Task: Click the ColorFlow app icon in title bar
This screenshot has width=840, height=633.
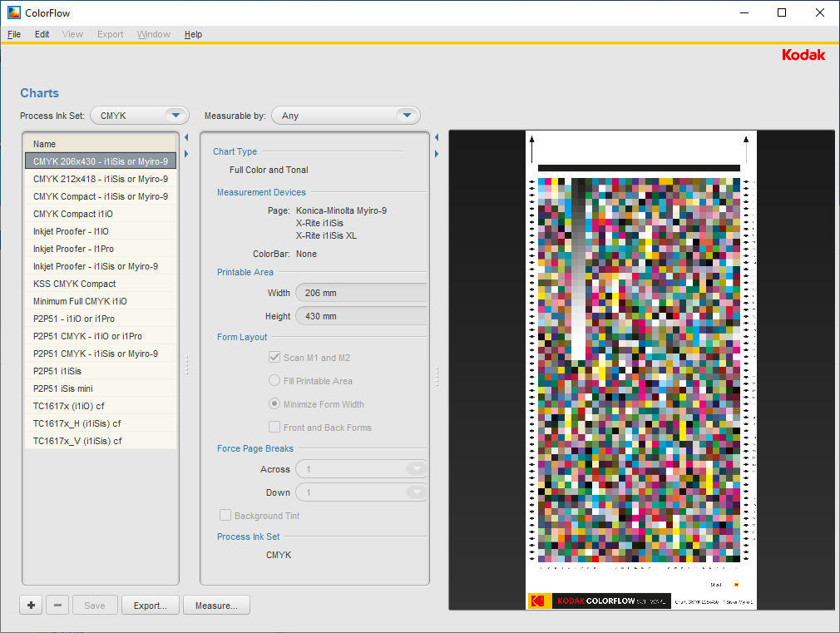Action: click(14, 12)
